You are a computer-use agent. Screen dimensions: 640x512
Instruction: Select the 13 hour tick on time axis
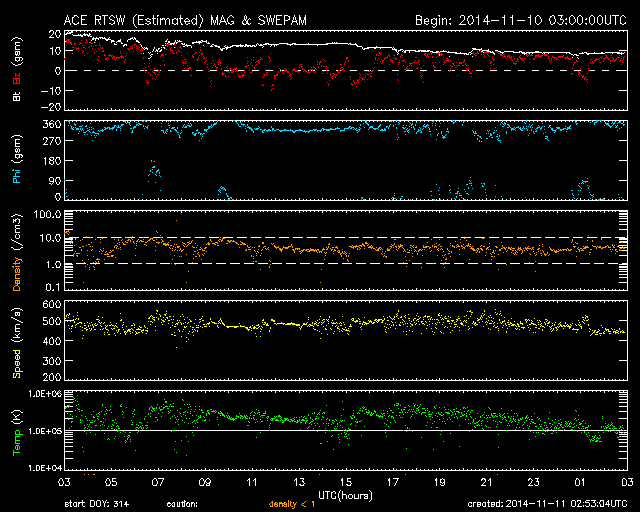tap(298, 482)
